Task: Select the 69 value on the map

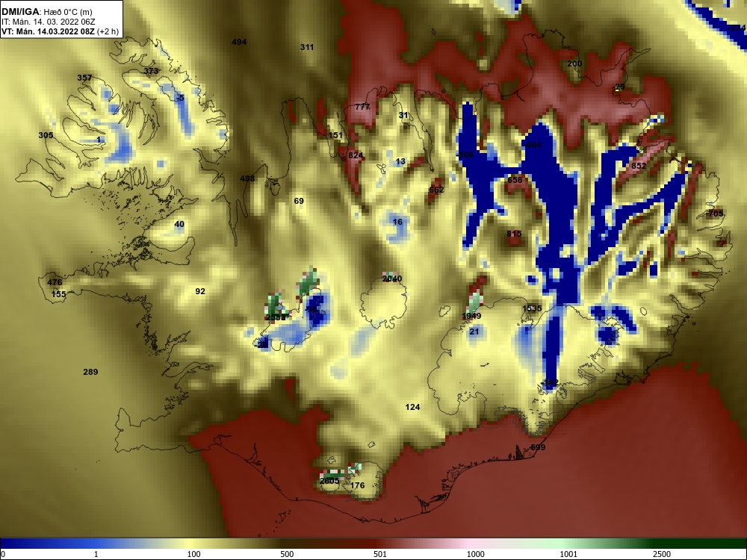Action: [299, 201]
